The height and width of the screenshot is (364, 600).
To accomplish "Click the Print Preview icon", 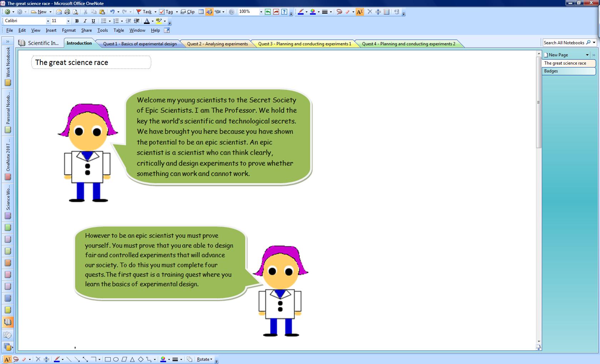I will [x=75, y=12].
